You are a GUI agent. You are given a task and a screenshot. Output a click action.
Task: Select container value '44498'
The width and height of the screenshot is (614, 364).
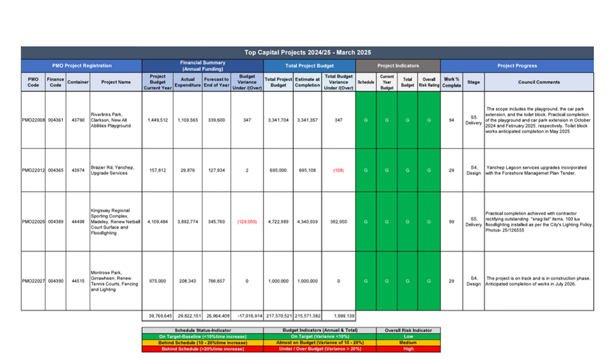click(x=78, y=222)
